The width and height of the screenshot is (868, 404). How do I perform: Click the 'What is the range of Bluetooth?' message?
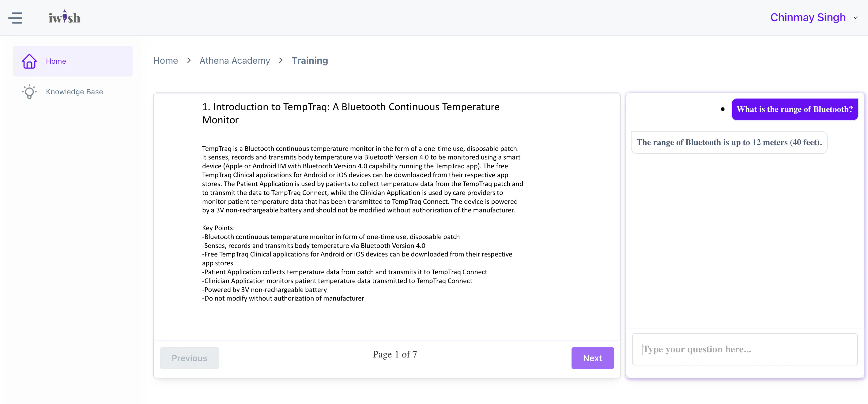coord(794,109)
